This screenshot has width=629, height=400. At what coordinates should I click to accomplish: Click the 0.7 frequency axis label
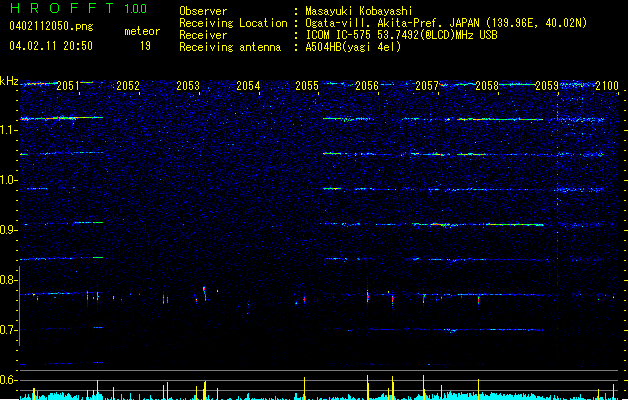point(9,330)
